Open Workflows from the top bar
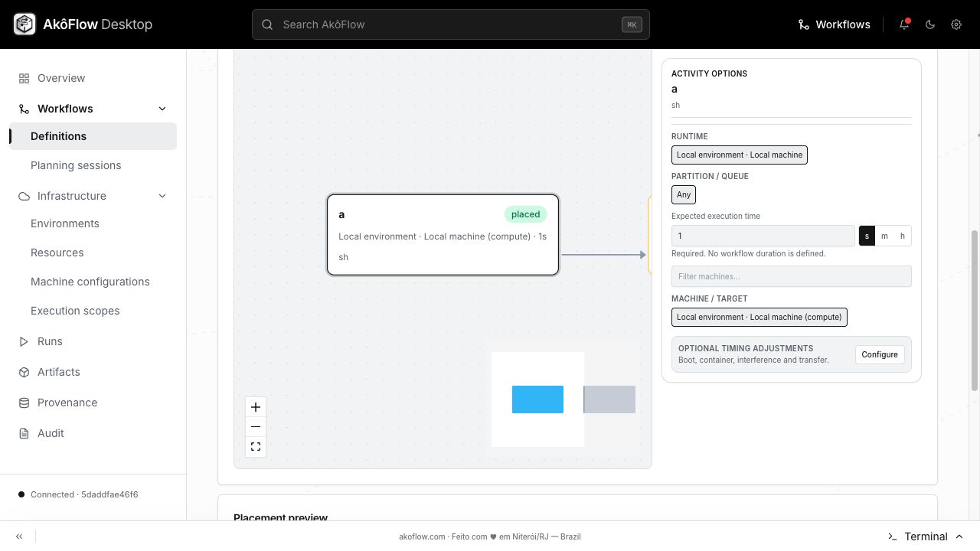The width and height of the screenshot is (980, 551). (x=834, y=24)
